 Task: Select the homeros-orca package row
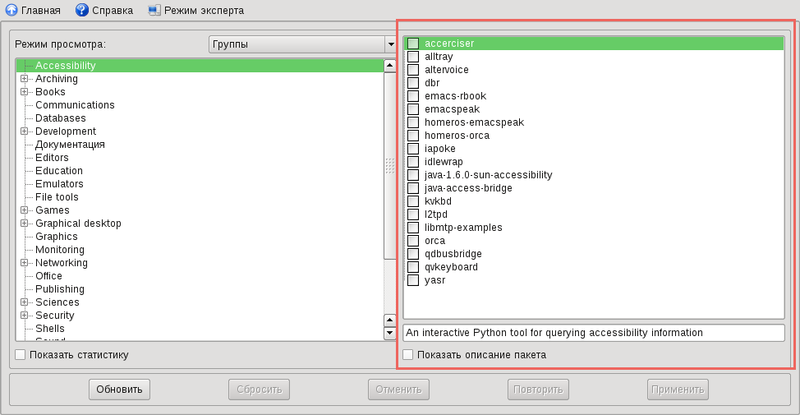pos(594,136)
